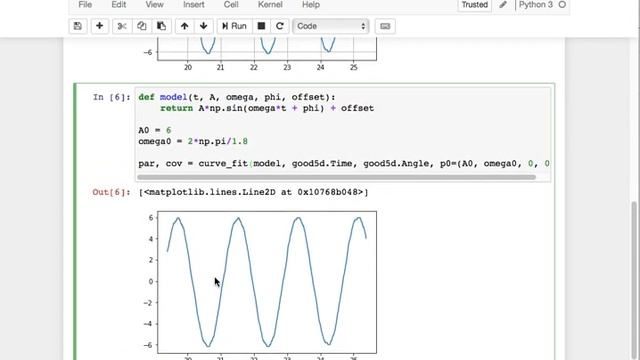Run the current cell

click(234, 26)
